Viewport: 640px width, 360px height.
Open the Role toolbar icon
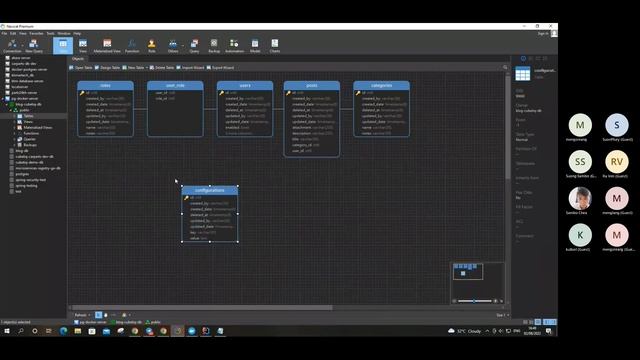coord(151,46)
